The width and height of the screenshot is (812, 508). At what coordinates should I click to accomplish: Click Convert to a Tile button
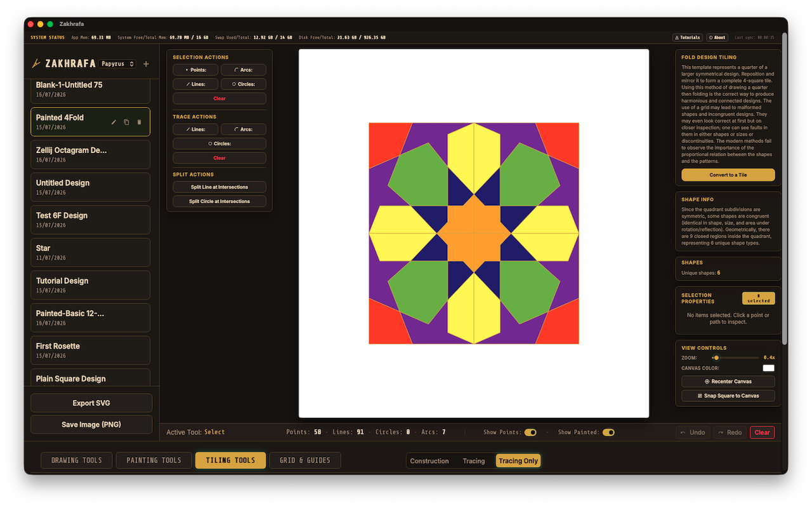point(728,175)
